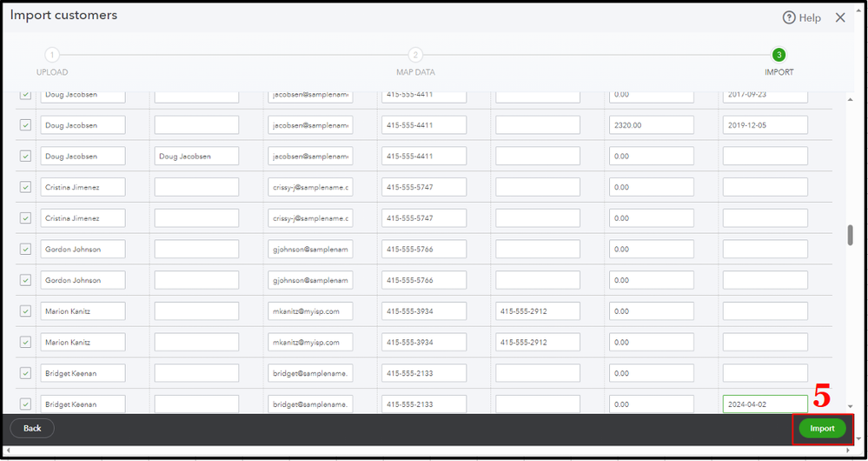Click the Back button
The width and height of the screenshot is (868, 461).
point(32,428)
